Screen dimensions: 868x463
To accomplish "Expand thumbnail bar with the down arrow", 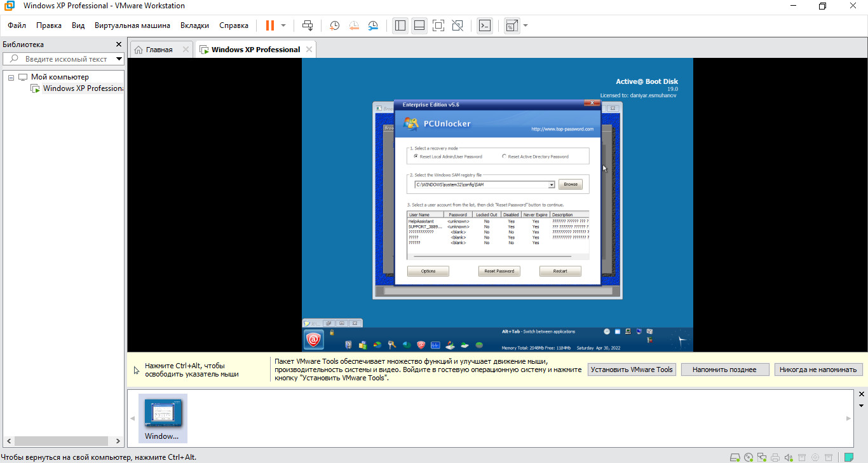I will coord(862,405).
